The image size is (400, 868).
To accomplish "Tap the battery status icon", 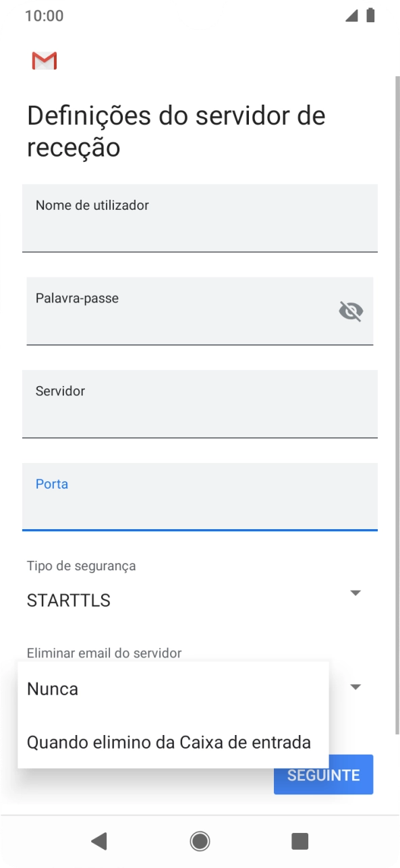I will (x=372, y=15).
